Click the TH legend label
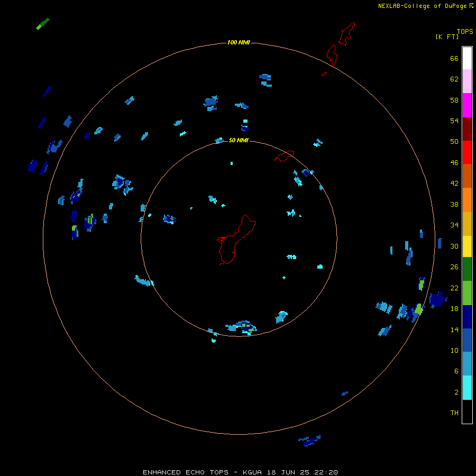 [454, 413]
